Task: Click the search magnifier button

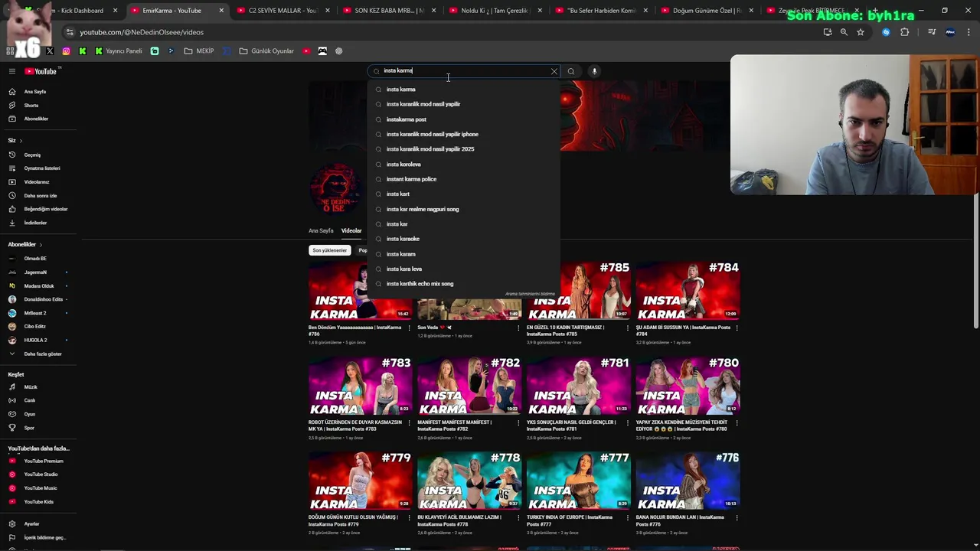Action: click(571, 71)
